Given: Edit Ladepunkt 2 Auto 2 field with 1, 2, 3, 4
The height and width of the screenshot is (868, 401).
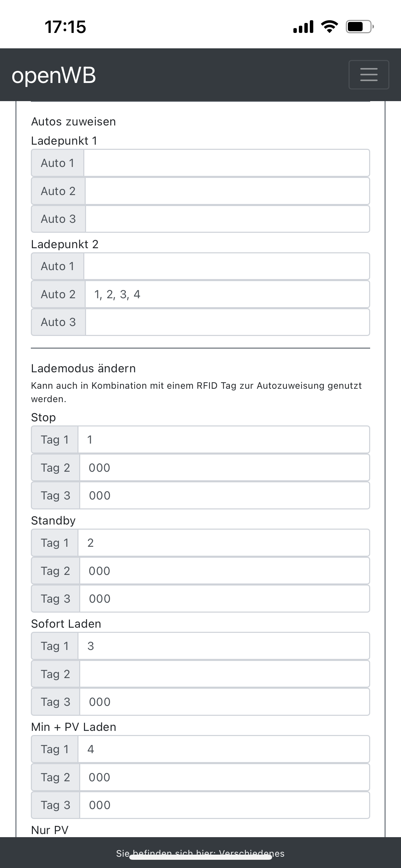Looking at the screenshot, I should pos(227,294).
